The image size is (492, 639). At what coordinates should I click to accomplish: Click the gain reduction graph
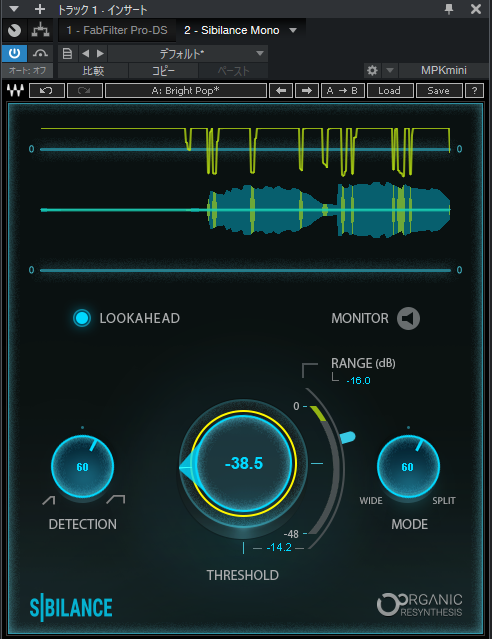tap(245, 152)
